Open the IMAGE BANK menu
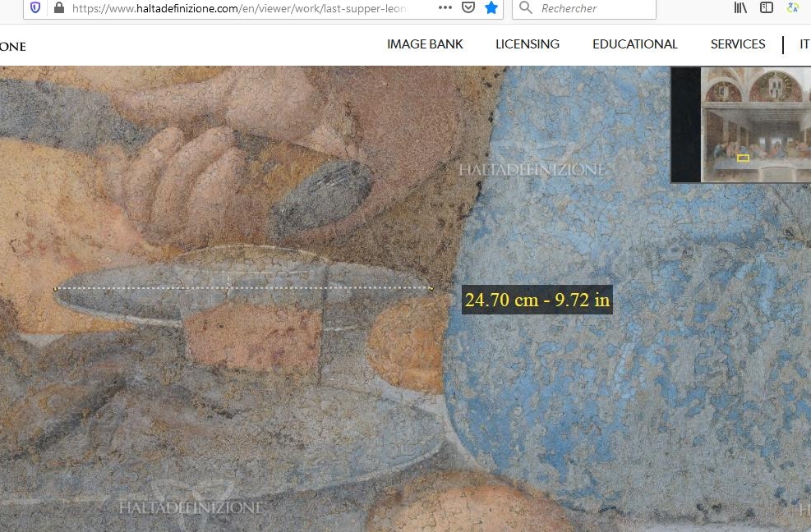 (425, 44)
